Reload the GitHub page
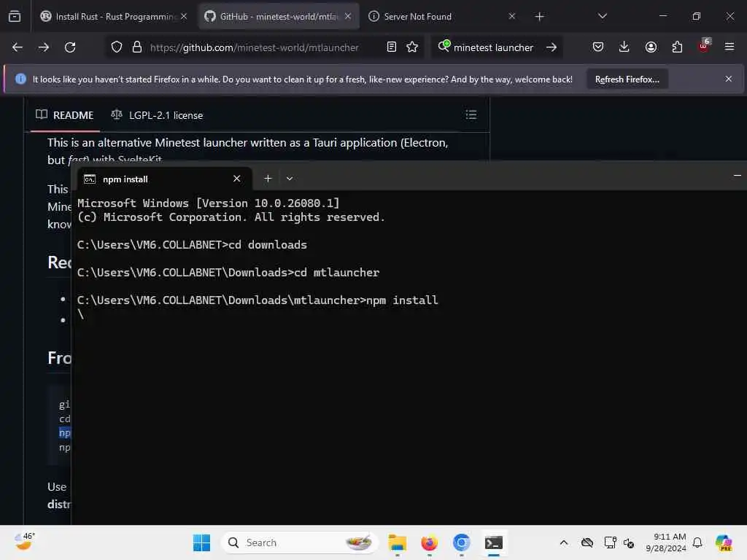747x560 pixels. pos(70,47)
